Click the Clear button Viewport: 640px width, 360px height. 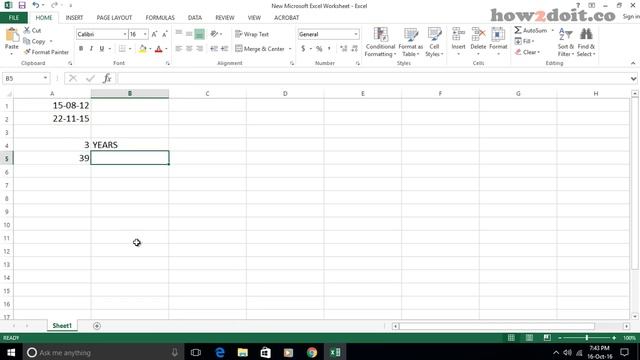click(527, 52)
